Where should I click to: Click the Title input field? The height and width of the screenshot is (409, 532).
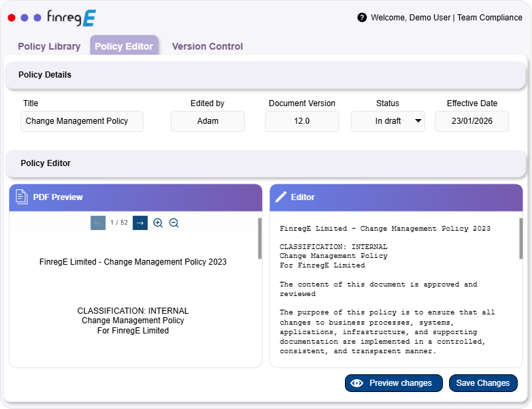click(x=82, y=121)
